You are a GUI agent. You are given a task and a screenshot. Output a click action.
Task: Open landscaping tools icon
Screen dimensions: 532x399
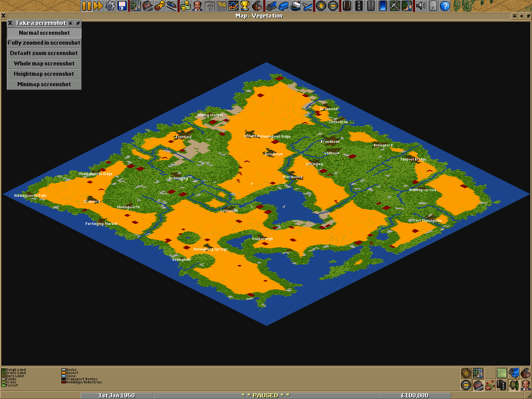pos(406,6)
